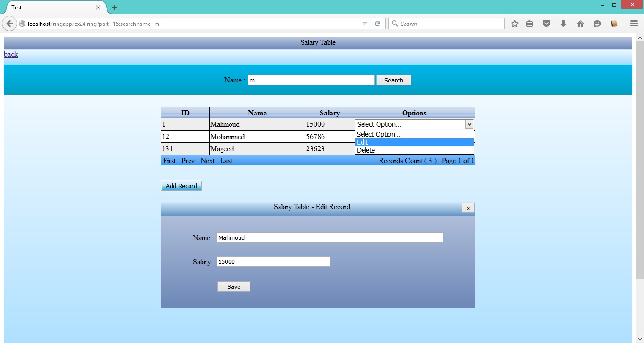Save page to Pocket
Viewport: 644px width, 343px height.
[546, 23]
